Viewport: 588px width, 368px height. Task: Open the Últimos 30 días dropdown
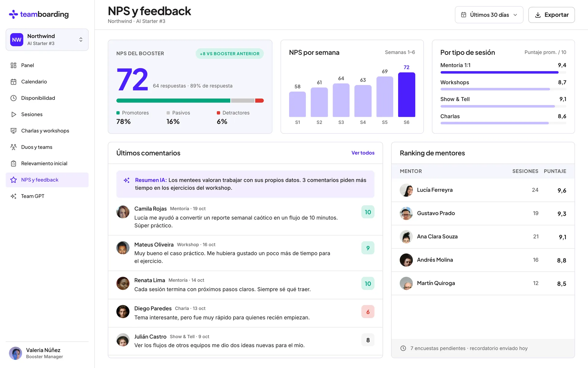489,15
